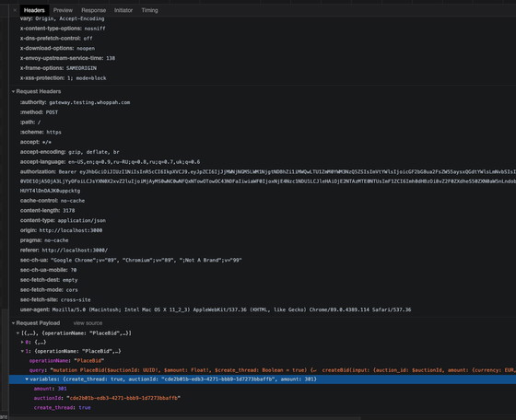Click the pragma no-cache header
The image size is (516, 420).
(x=44, y=240)
